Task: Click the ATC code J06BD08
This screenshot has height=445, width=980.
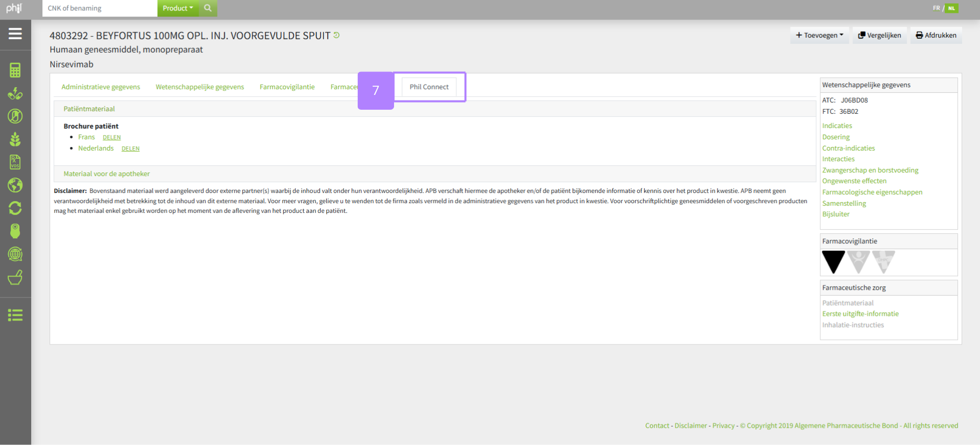Action: click(854, 100)
